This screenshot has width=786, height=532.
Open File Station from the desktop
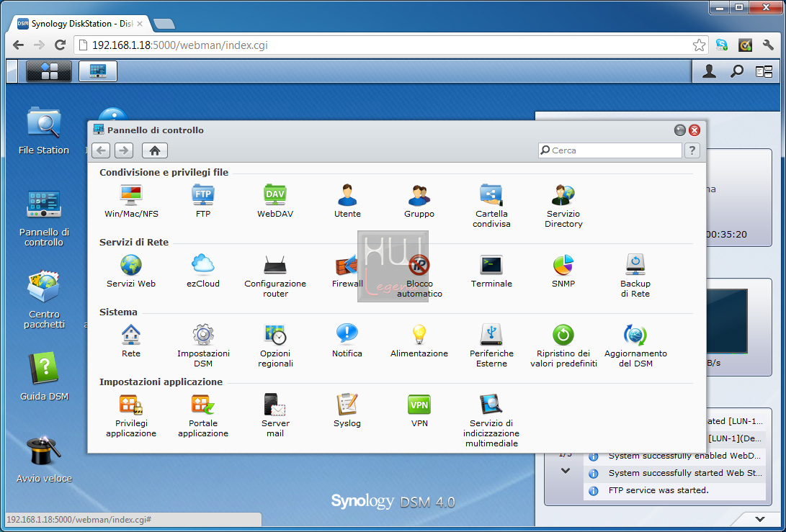tap(44, 131)
